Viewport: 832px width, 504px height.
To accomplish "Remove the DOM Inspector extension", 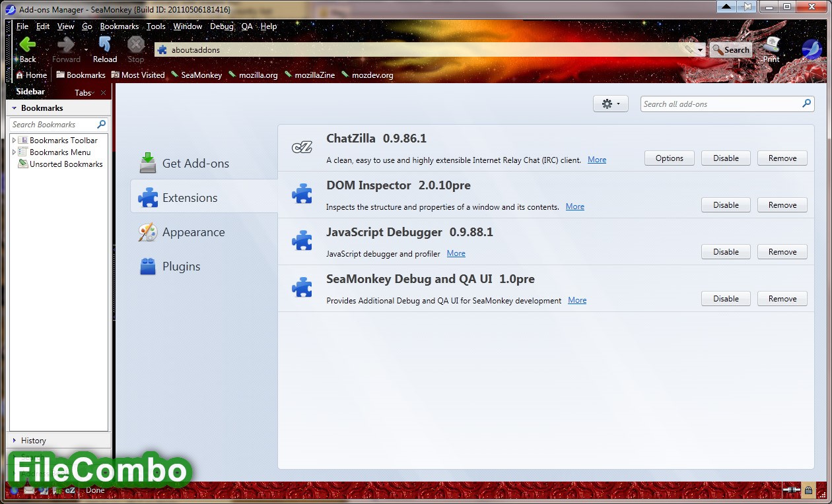I will tap(782, 205).
